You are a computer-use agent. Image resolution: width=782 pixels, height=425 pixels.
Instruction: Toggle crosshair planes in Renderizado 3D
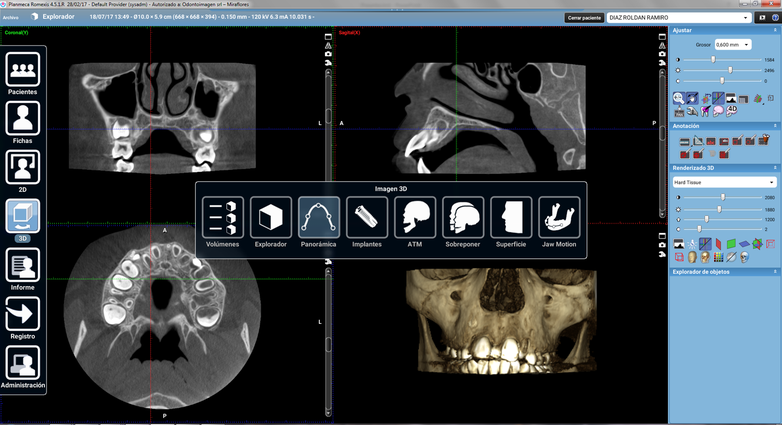[705, 243]
